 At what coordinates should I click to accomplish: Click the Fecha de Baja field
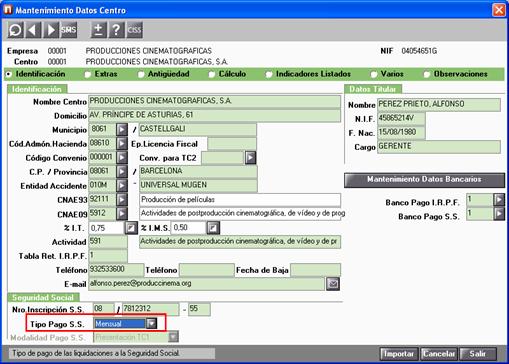[315, 270]
